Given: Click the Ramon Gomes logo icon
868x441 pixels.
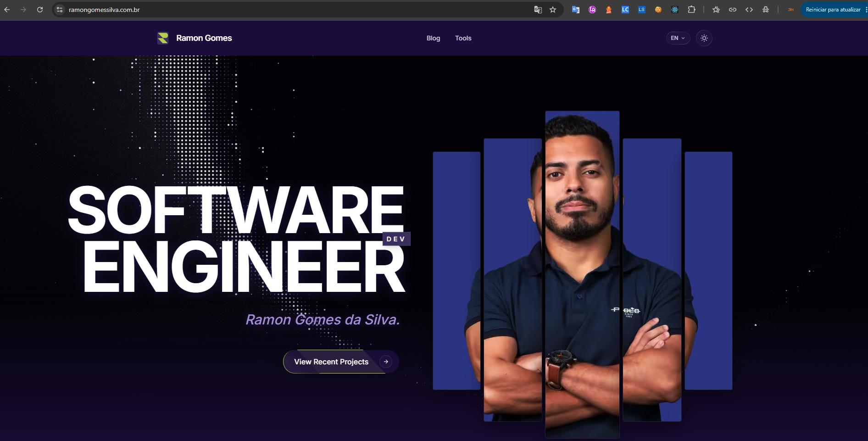Looking at the screenshot, I should tap(163, 38).
